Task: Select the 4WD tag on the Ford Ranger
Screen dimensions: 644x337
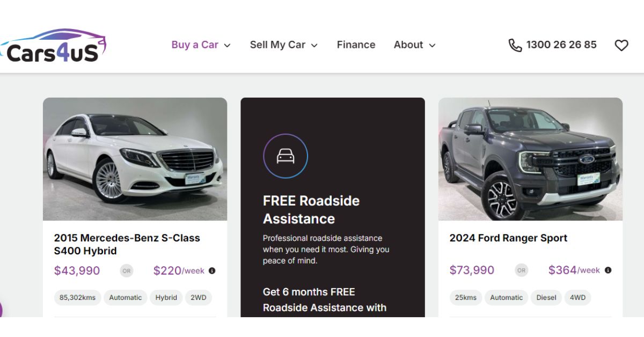Action: 577,297
